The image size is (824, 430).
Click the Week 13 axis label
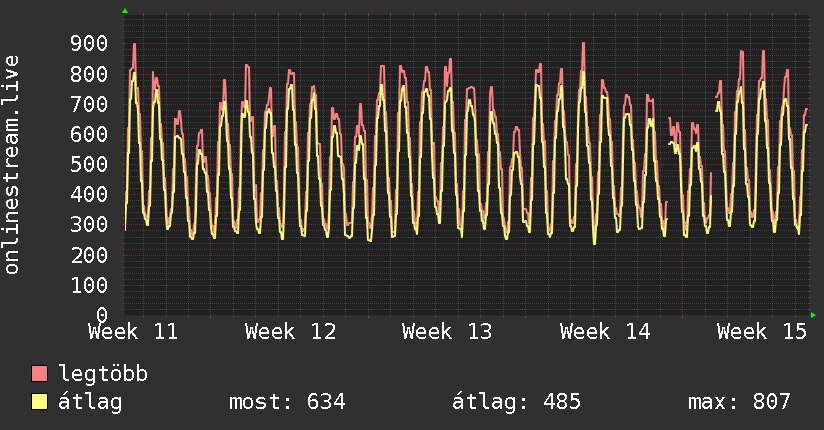click(x=447, y=332)
